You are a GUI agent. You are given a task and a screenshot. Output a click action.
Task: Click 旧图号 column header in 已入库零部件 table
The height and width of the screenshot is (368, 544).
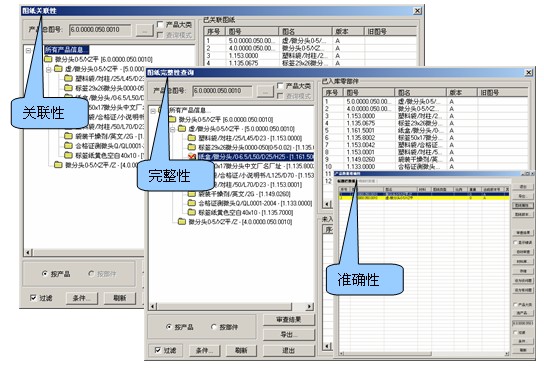tap(502, 93)
